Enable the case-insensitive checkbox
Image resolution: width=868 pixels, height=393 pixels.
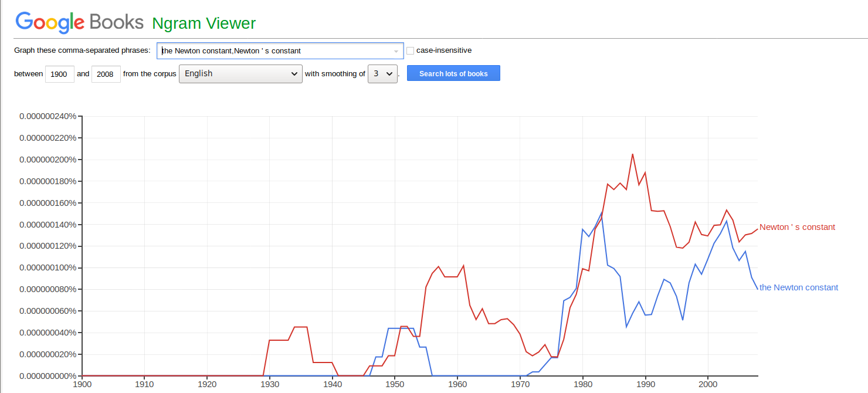click(411, 50)
